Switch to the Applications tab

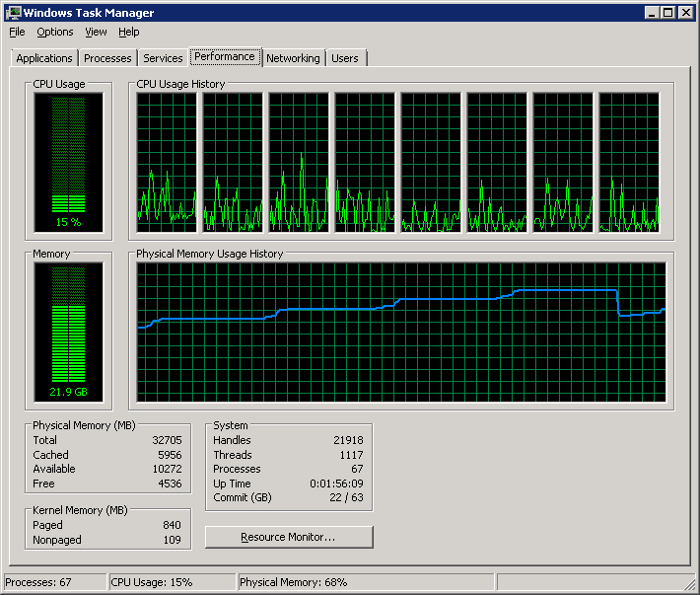pos(44,58)
